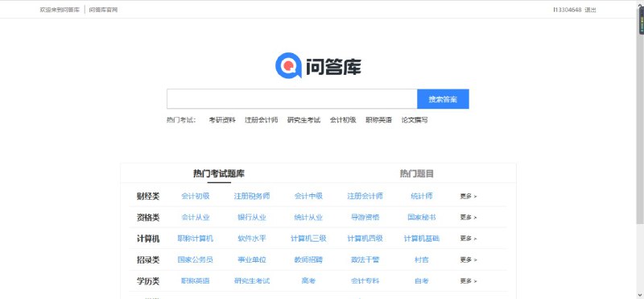Image resolution: width=644 pixels, height=299 pixels.
Task: Click 欢迎来到问答库 header text
Action: [60, 10]
